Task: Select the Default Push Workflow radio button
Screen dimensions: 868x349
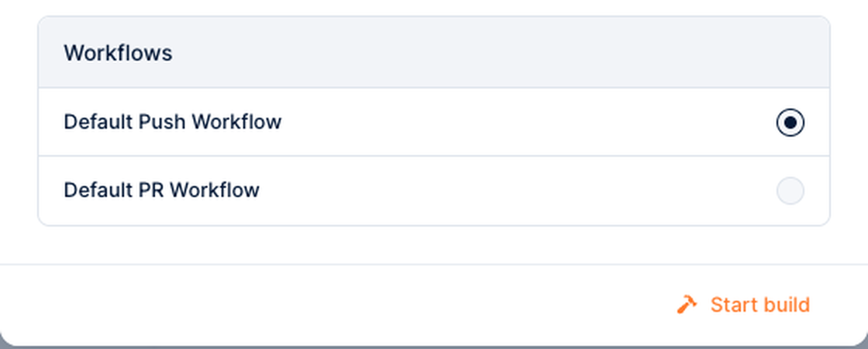Action: click(790, 123)
